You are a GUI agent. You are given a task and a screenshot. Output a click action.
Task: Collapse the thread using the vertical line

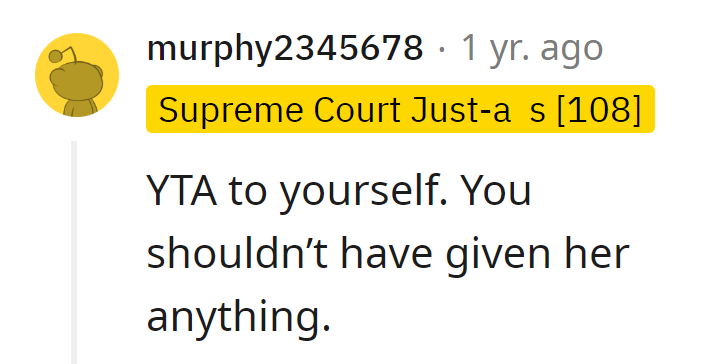point(74,252)
